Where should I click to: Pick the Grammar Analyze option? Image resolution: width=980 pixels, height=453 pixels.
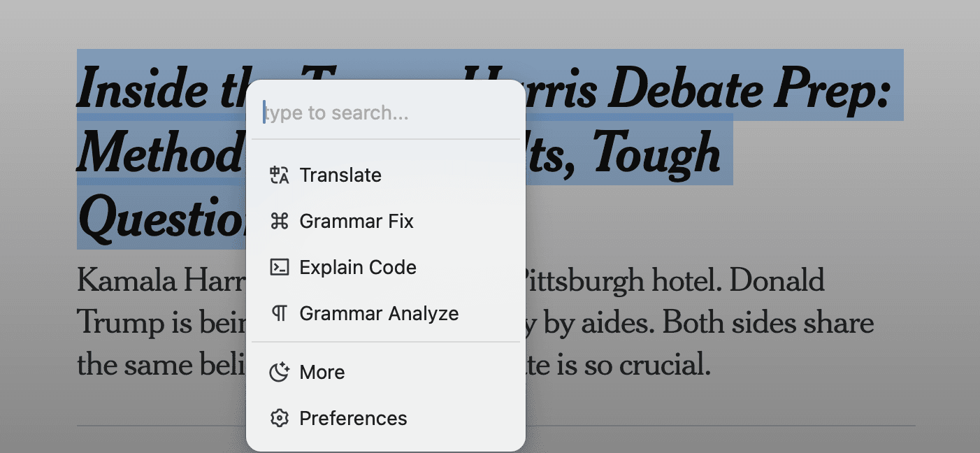(379, 314)
